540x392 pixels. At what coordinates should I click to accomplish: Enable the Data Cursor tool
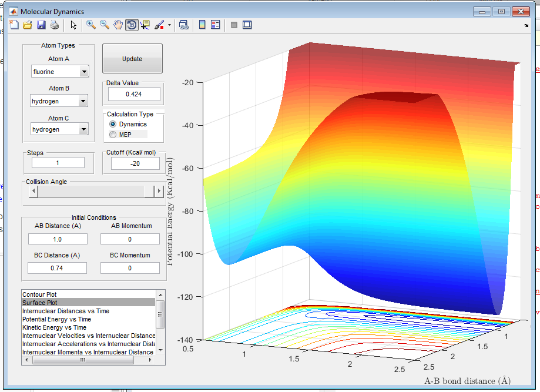[x=145, y=25]
